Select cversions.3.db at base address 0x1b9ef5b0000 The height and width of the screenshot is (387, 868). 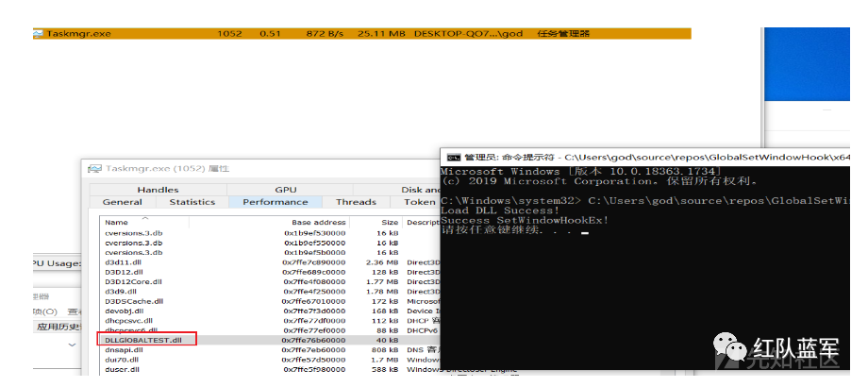coord(270,252)
